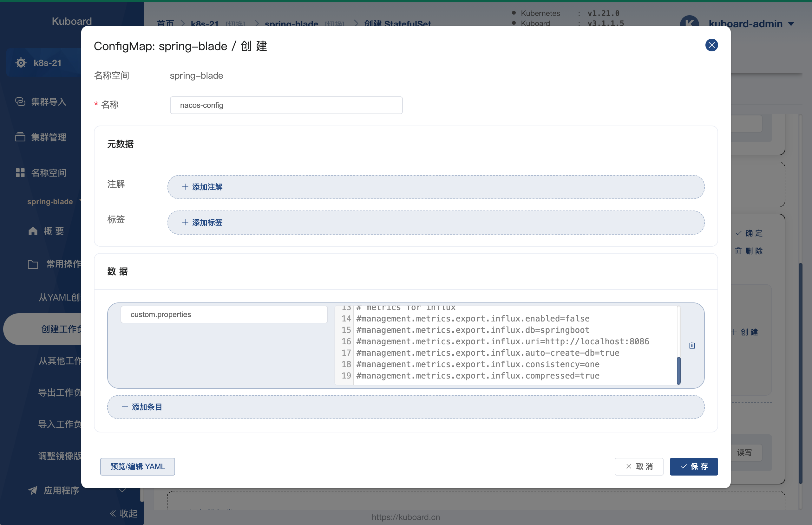Open the kuboard-admin user dropdown

point(751,23)
